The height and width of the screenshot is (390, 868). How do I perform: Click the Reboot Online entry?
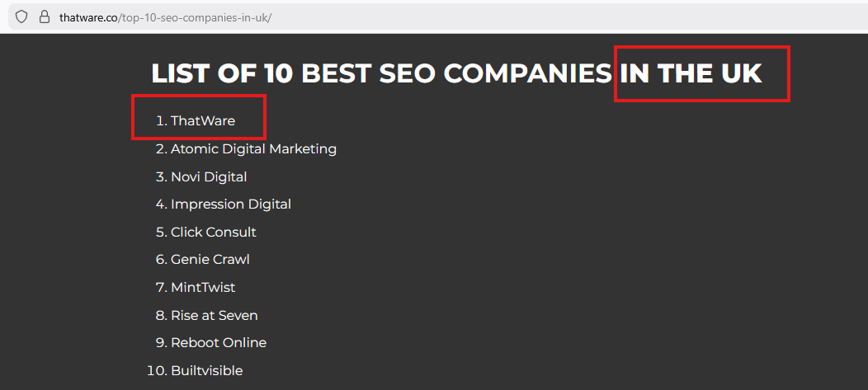[x=219, y=343]
